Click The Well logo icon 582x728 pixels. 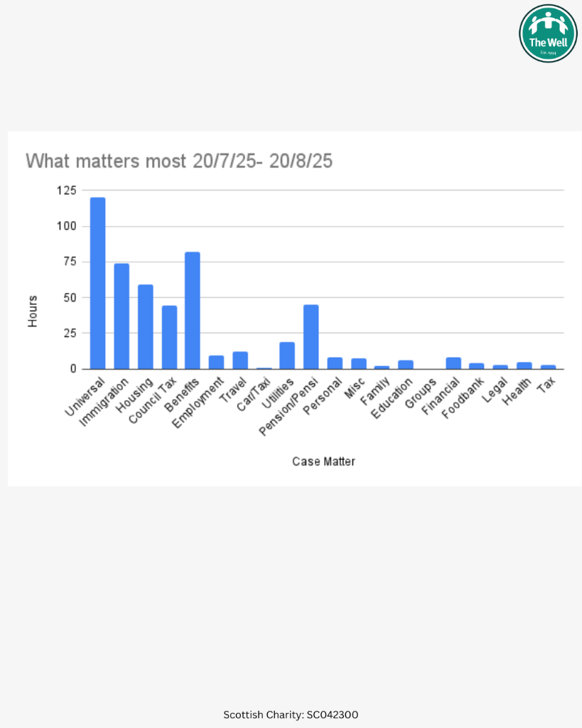click(x=548, y=33)
